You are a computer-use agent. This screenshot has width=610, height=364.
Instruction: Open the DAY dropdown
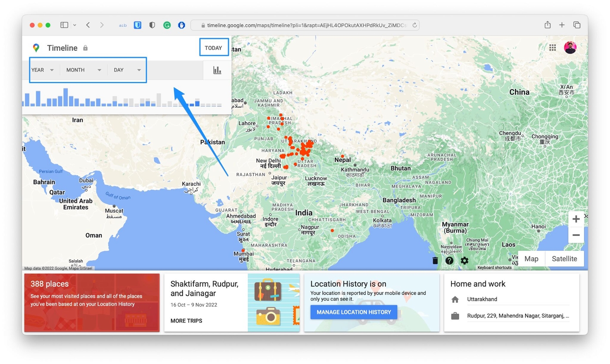(127, 70)
